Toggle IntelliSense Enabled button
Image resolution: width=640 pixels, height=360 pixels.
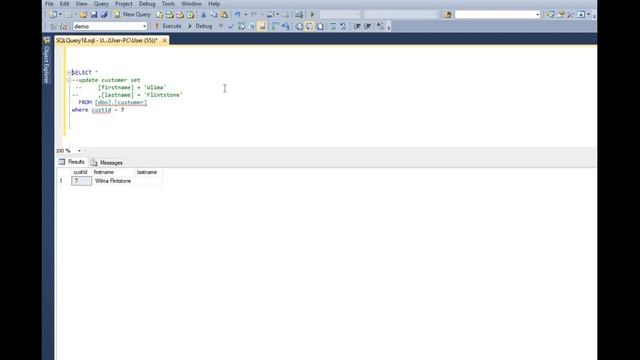point(262,26)
